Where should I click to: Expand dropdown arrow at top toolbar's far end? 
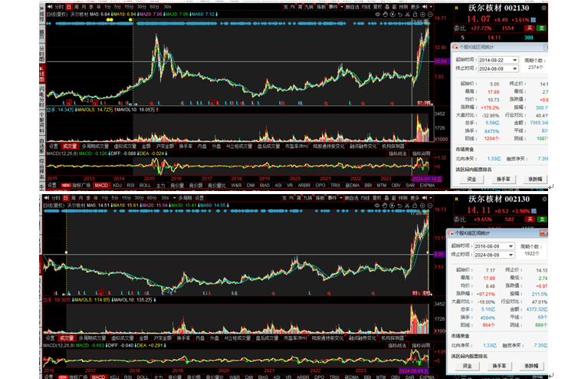(x=431, y=7)
